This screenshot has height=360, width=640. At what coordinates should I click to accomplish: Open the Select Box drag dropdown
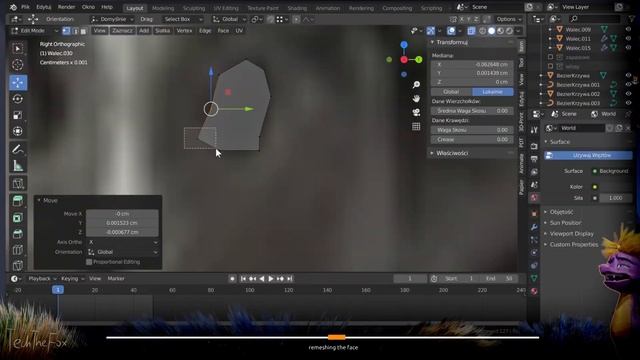coord(182,19)
